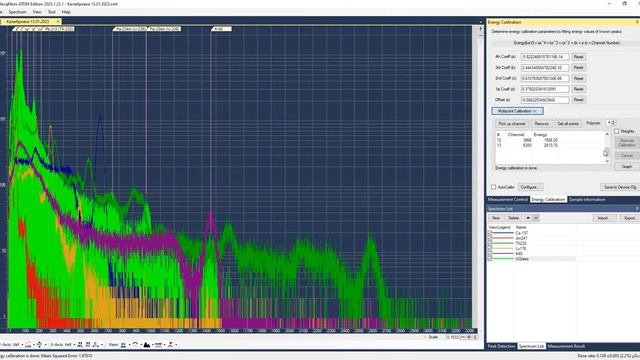Open dropdown arrow next to log-scale icon

click(34, 345)
